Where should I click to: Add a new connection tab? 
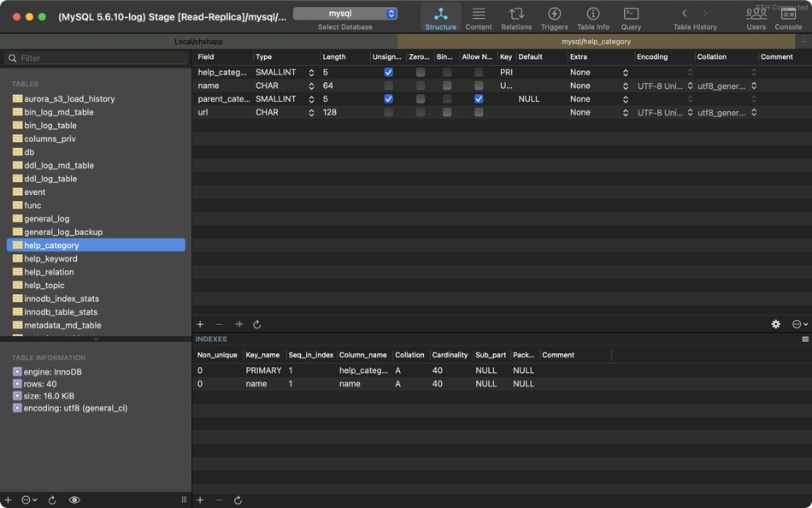803,41
